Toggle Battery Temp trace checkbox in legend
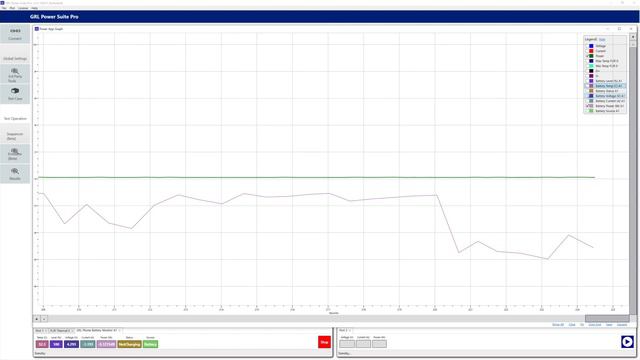The height and width of the screenshot is (360, 640). coord(587,86)
